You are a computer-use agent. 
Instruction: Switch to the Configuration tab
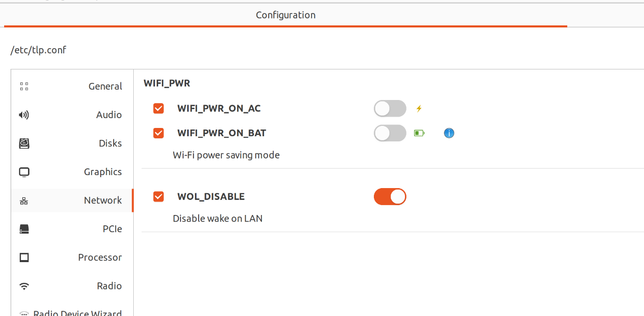[x=286, y=15]
